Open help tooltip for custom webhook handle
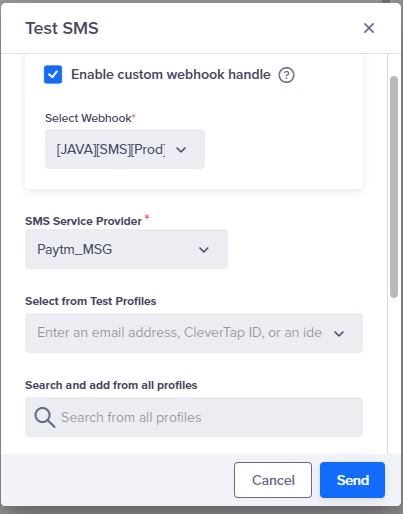 point(286,75)
